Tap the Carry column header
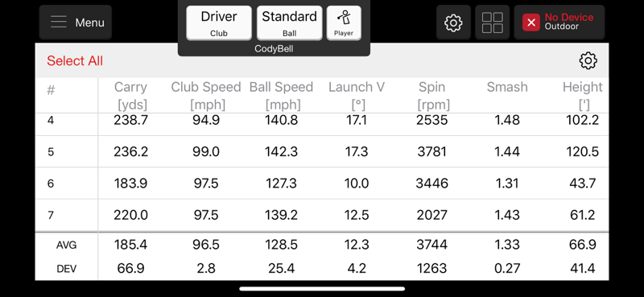 point(130,96)
